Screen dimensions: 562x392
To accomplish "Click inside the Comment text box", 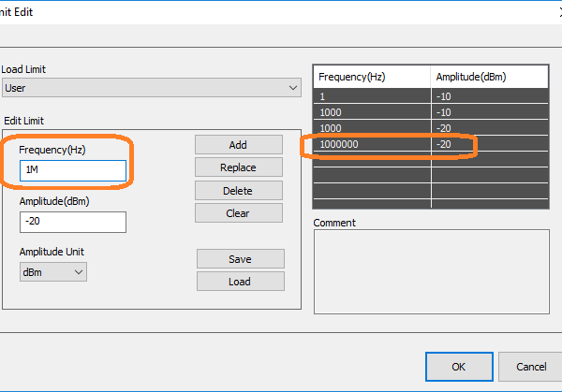I will [430, 269].
